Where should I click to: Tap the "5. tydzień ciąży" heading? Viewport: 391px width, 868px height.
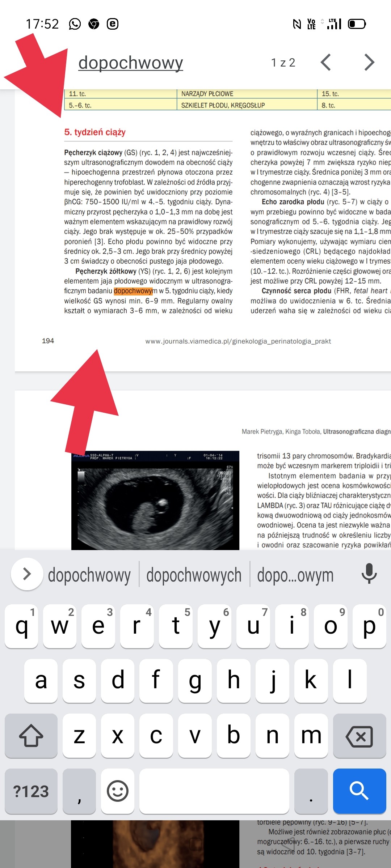pyautogui.click(x=95, y=132)
